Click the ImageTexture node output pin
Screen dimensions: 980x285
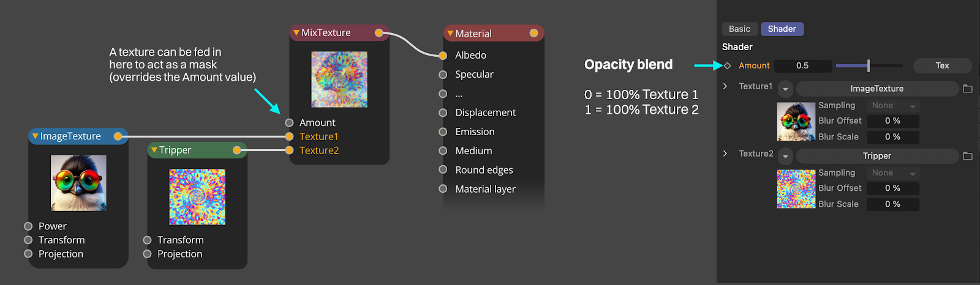point(118,136)
